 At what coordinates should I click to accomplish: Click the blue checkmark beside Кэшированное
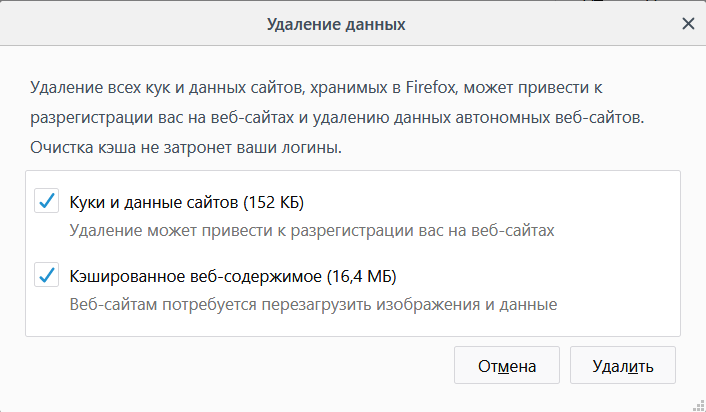click(x=46, y=275)
